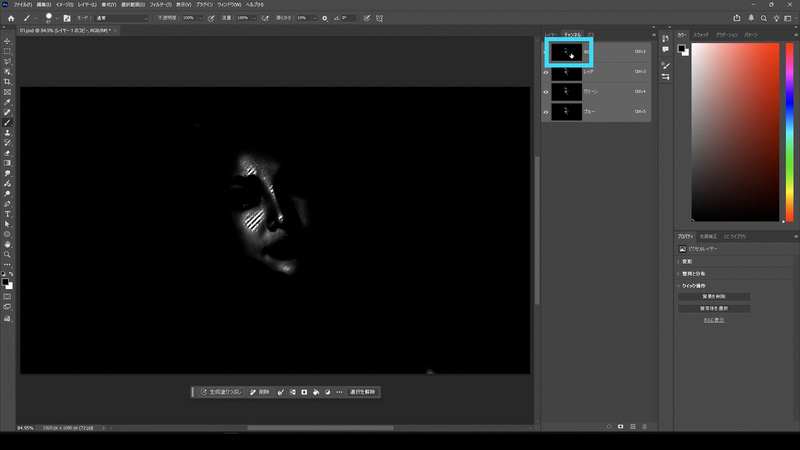Switch to the スウォッチ tab
The width and height of the screenshot is (800, 450).
tap(701, 34)
